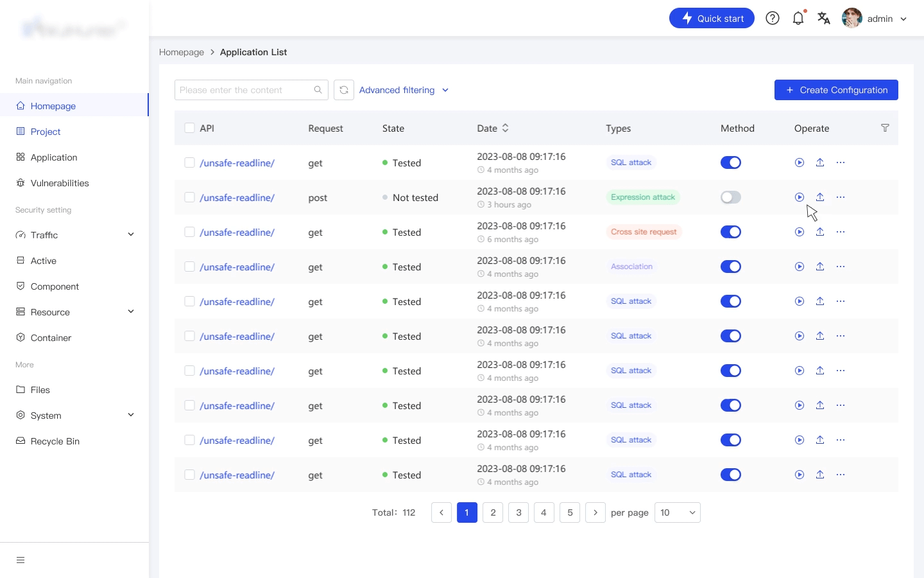Enable Method toggle for Not tested row
The width and height of the screenshot is (924, 578).
tap(731, 197)
